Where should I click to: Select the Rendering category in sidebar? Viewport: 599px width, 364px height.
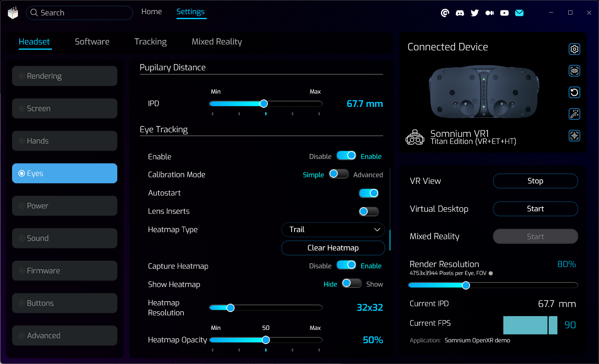pyautogui.click(x=64, y=76)
